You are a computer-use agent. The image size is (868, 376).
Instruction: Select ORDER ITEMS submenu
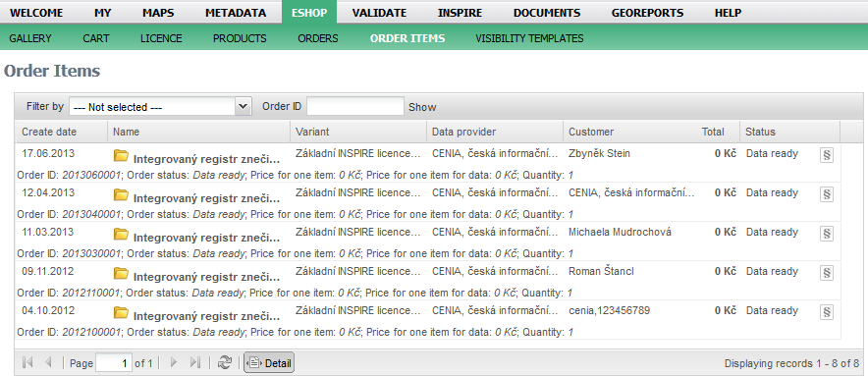(x=407, y=38)
